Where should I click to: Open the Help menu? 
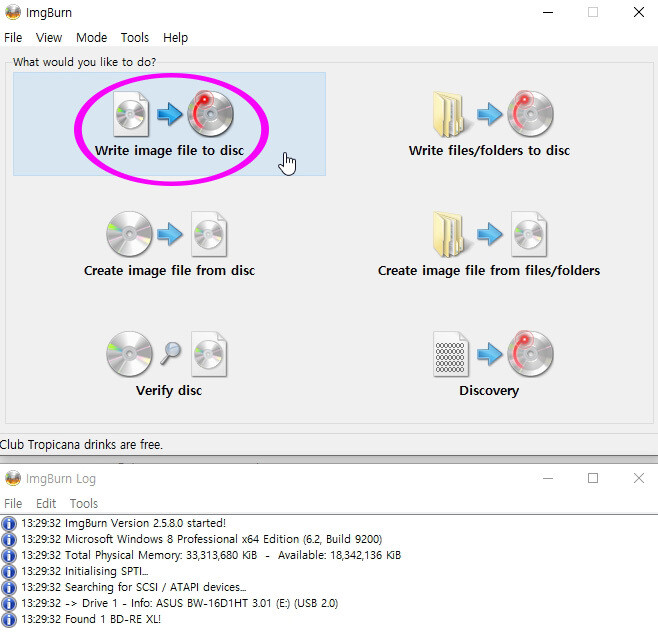175,38
